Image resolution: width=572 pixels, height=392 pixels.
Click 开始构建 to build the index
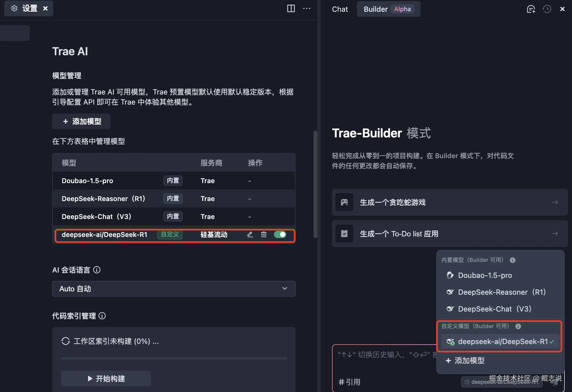[x=106, y=379]
